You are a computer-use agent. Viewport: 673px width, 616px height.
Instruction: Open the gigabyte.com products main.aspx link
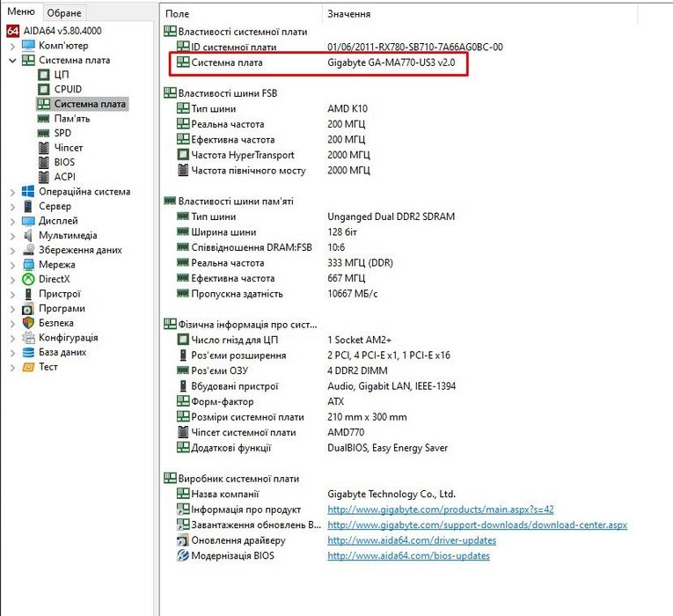pyautogui.click(x=441, y=510)
